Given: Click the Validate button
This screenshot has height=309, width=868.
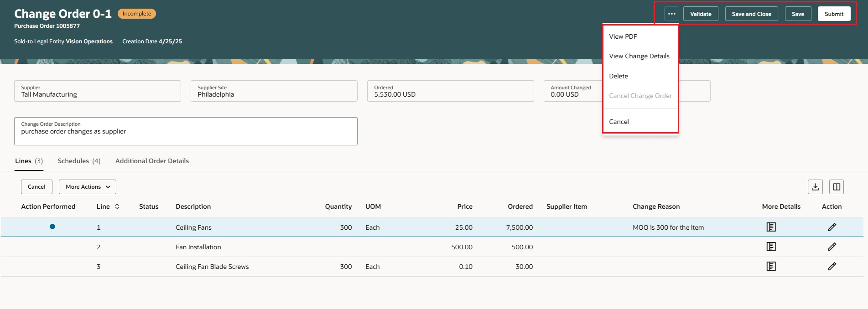Looking at the screenshot, I should coord(701,14).
